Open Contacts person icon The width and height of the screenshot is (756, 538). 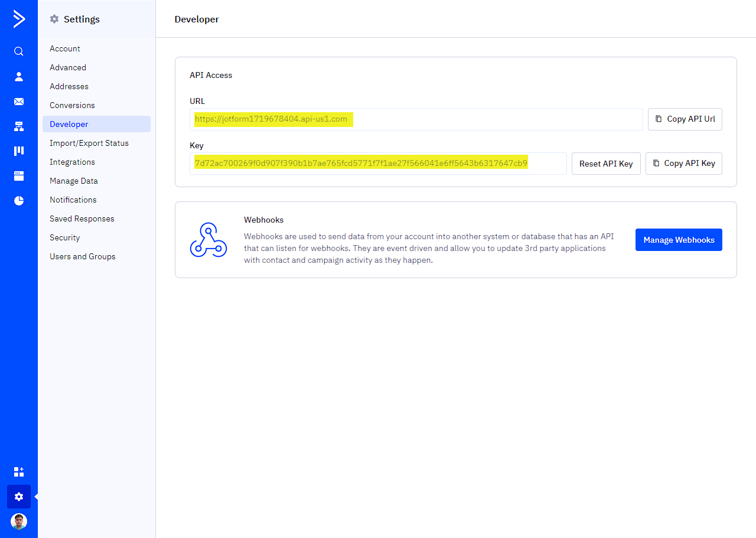(19, 76)
